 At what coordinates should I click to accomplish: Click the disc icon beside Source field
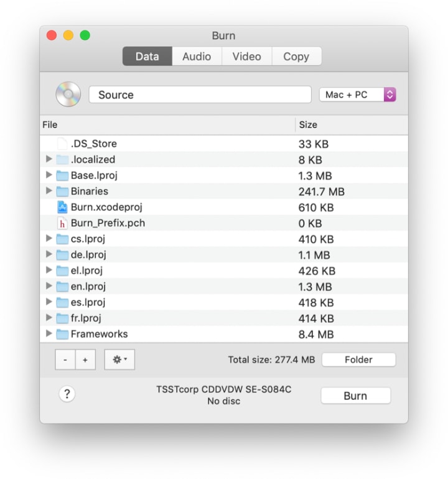(x=68, y=94)
